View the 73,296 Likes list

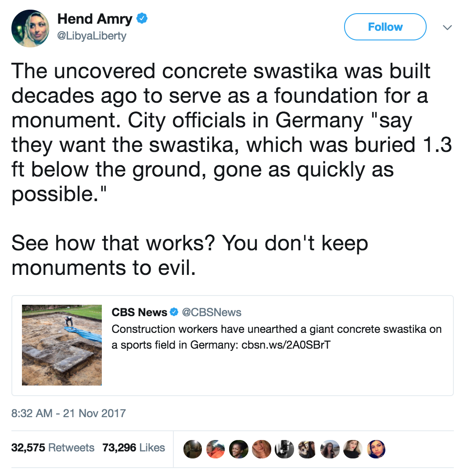point(134,448)
